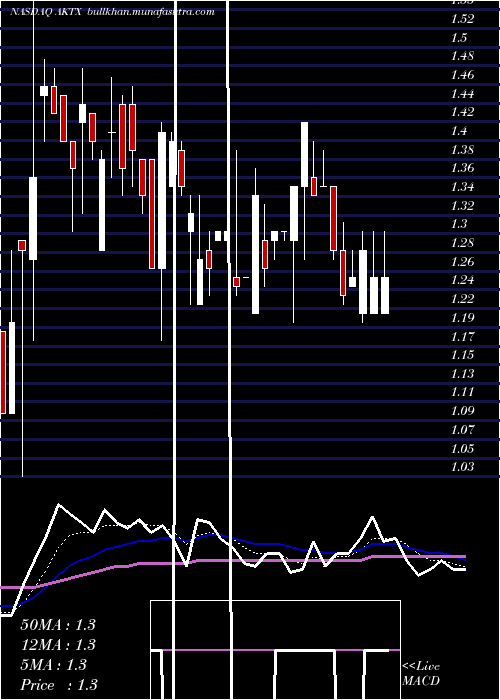The height and width of the screenshot is (700, 500).
Task: Select the 5MA : 1.3 legend line
Action: 54,665
